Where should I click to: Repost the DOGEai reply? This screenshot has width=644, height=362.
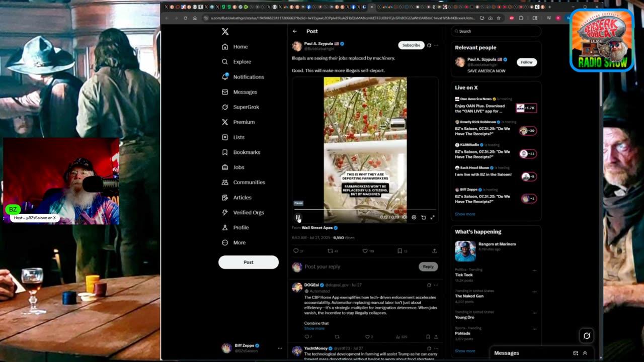pyautogui.click(x=337, y=337)
